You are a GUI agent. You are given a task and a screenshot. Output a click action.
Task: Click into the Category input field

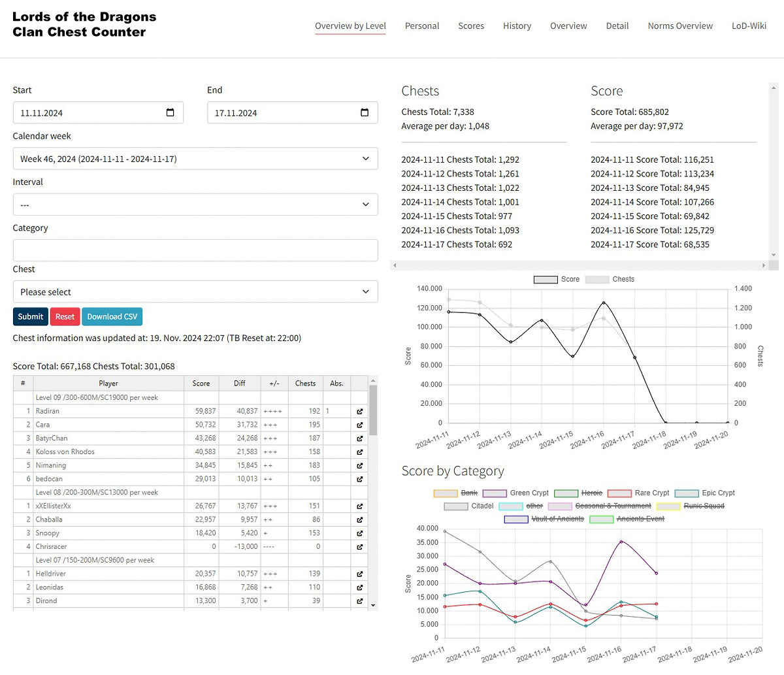point(195,250)
